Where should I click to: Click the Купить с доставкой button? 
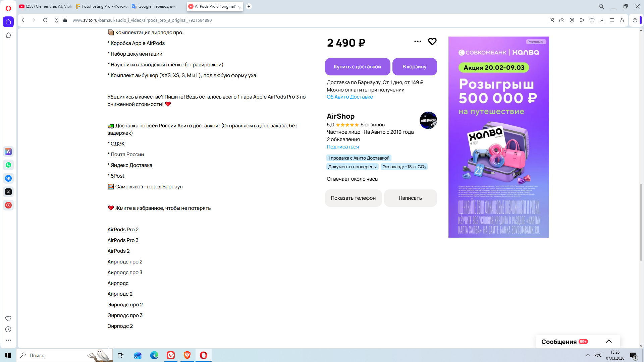pos(357,67)
